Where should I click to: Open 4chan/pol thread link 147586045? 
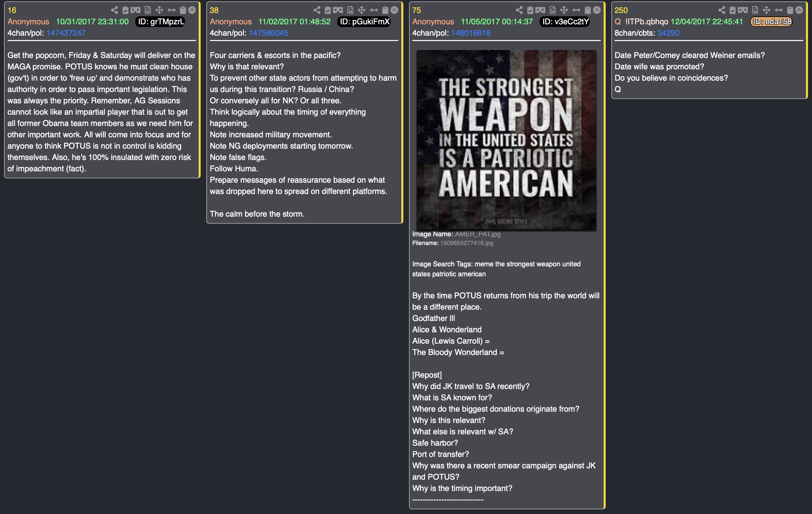tap(268, 33)
